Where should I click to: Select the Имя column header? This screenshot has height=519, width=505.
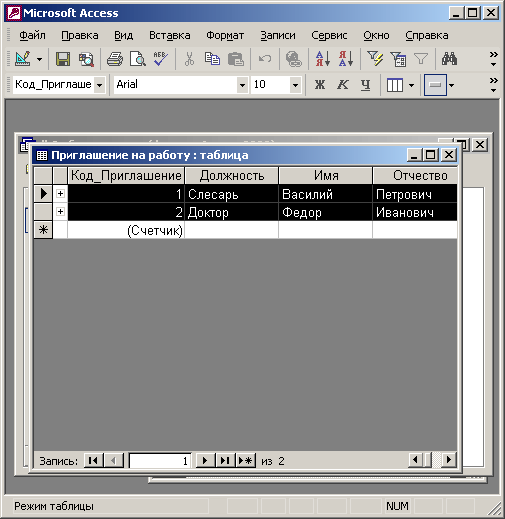(326, 175)
